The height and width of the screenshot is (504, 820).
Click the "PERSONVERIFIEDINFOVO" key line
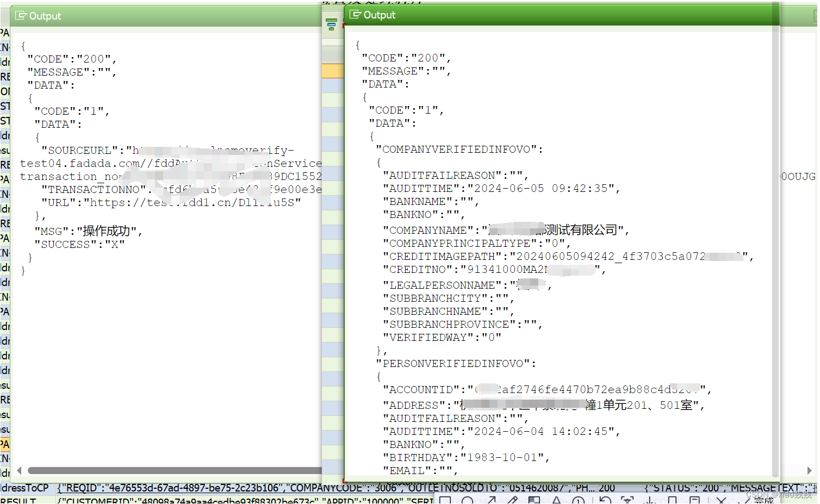point(456,363)
